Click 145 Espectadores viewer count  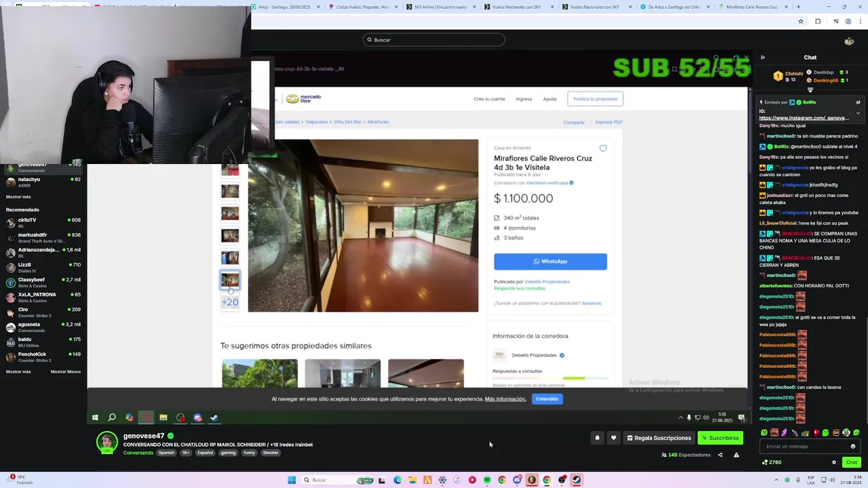pos(686,455)
